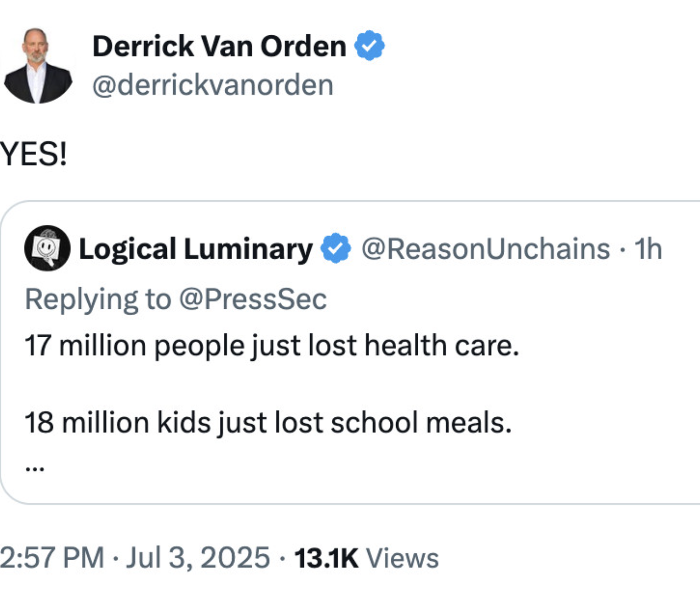Image resolution: width=700 pixels, height=595 pixels.
Task: Open the Logical Luminary display name
Action: (x=196, y=249)
